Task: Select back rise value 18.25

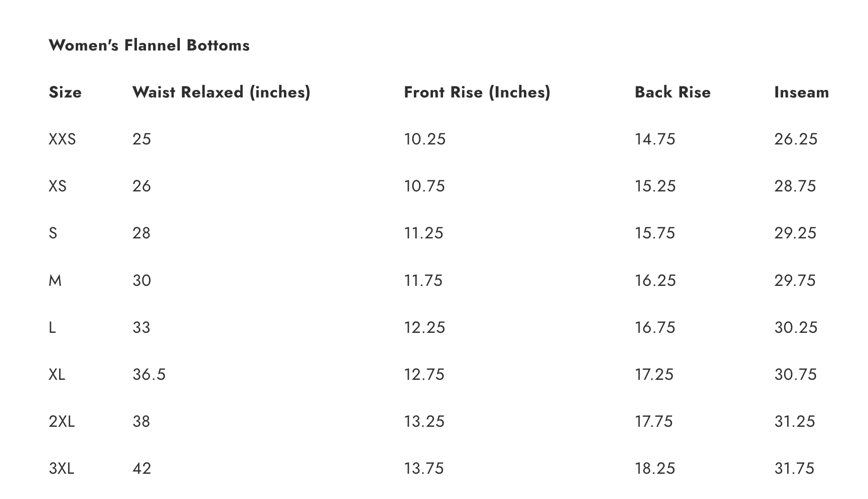Action: click(655, 468)
